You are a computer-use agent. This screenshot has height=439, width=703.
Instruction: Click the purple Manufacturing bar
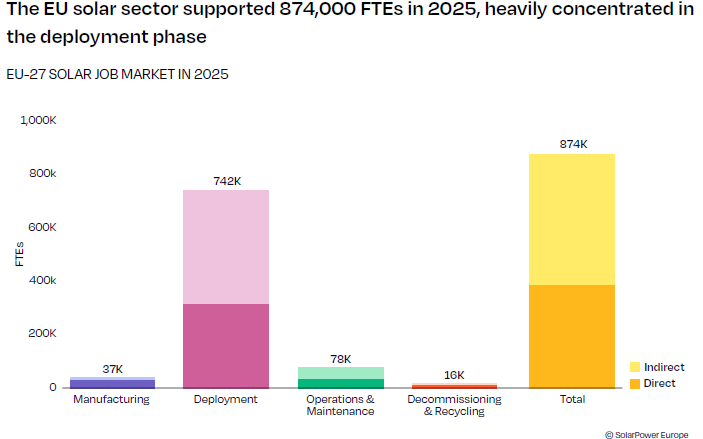(x=113, y=383)
